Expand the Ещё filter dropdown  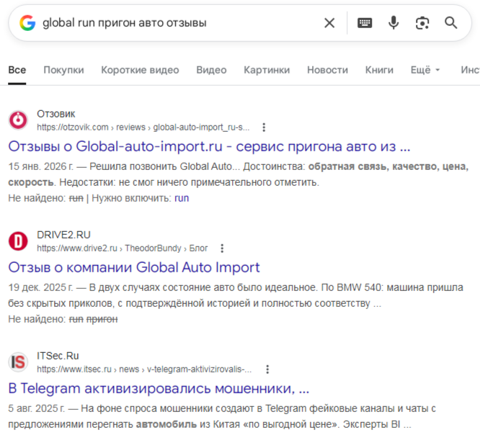[425, 70]
